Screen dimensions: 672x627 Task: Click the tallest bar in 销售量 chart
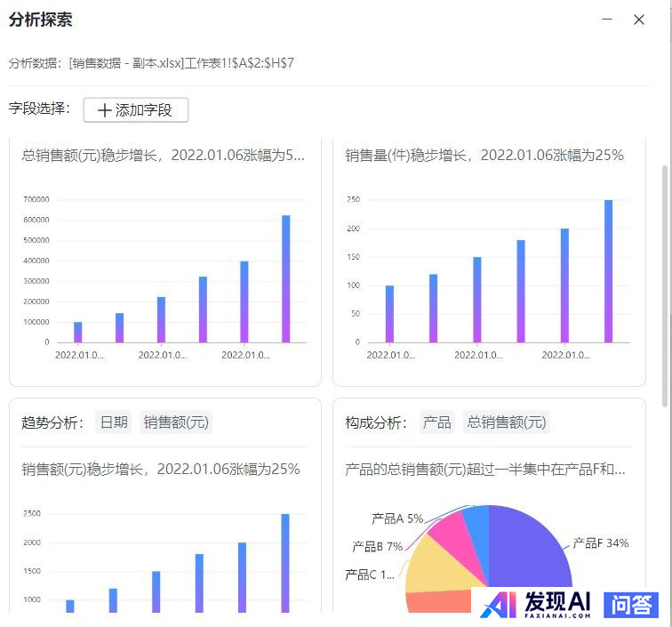click(608, 271)
